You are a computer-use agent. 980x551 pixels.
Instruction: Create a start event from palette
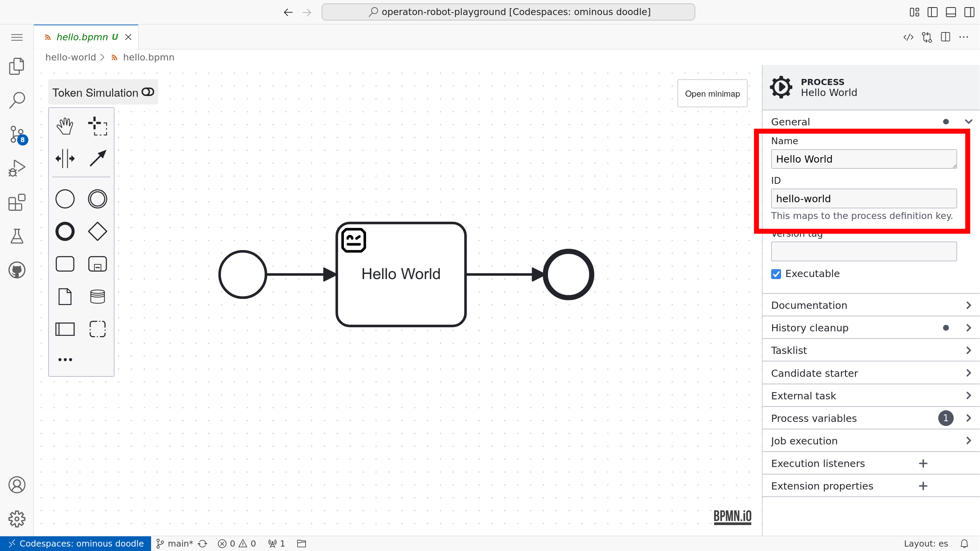(x=65, y=199)
